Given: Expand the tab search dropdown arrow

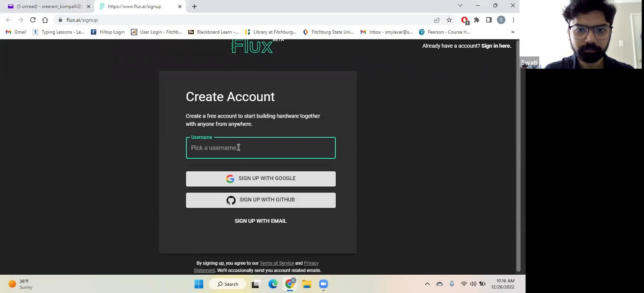Looking at the screenshot, I should point(460,6).
